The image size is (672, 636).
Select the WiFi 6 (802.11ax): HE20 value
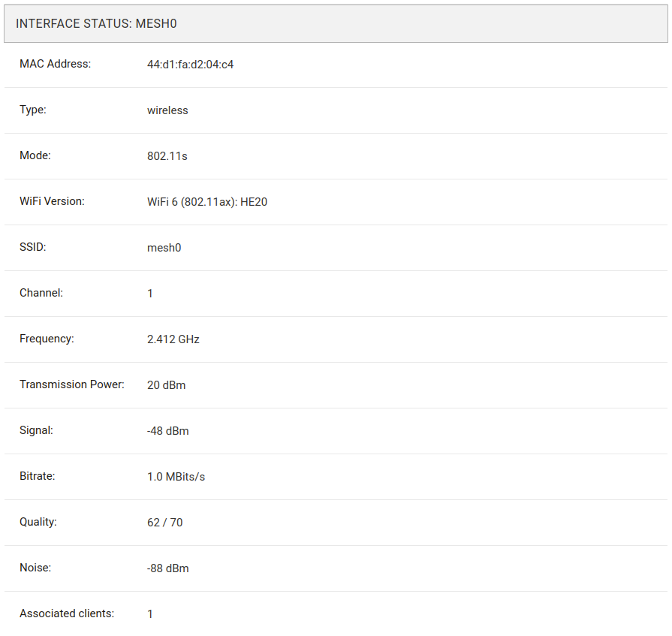pyautogui.click(x=206, y=202)
